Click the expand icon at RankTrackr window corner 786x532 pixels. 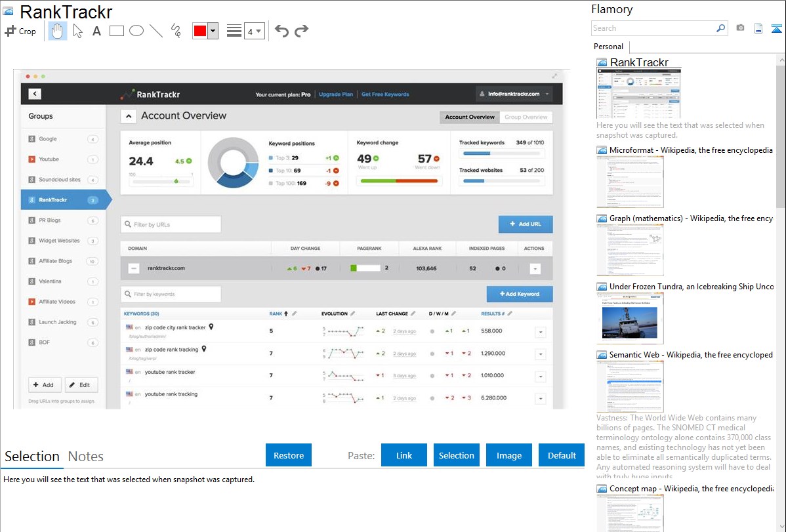554,76
